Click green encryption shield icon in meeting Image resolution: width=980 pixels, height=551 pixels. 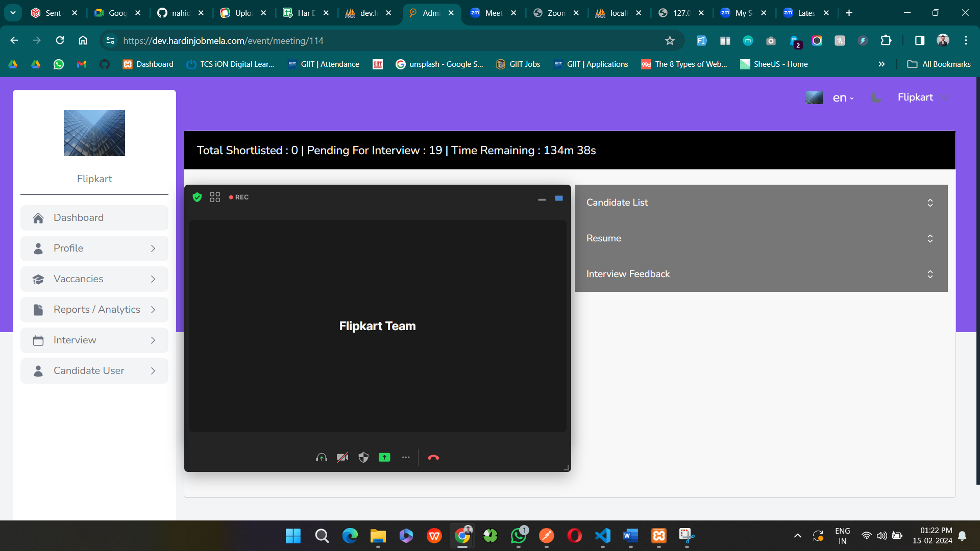[197, 197]
